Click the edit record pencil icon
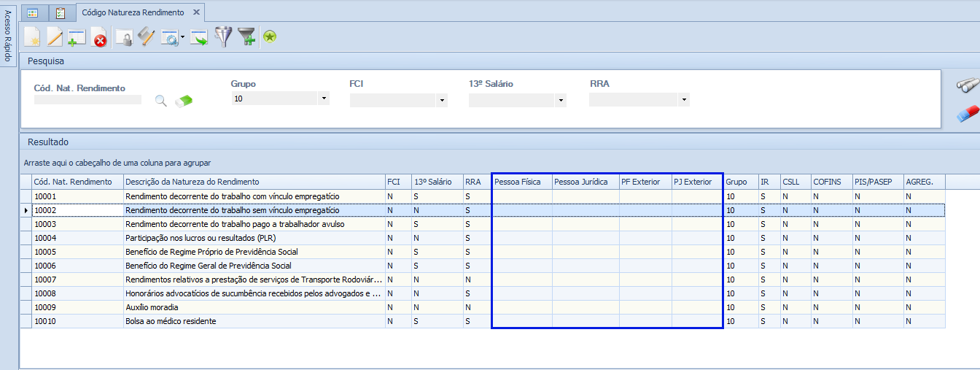Image resolution: width=980 pixels, height=370 pixels. tap(55, 36)
